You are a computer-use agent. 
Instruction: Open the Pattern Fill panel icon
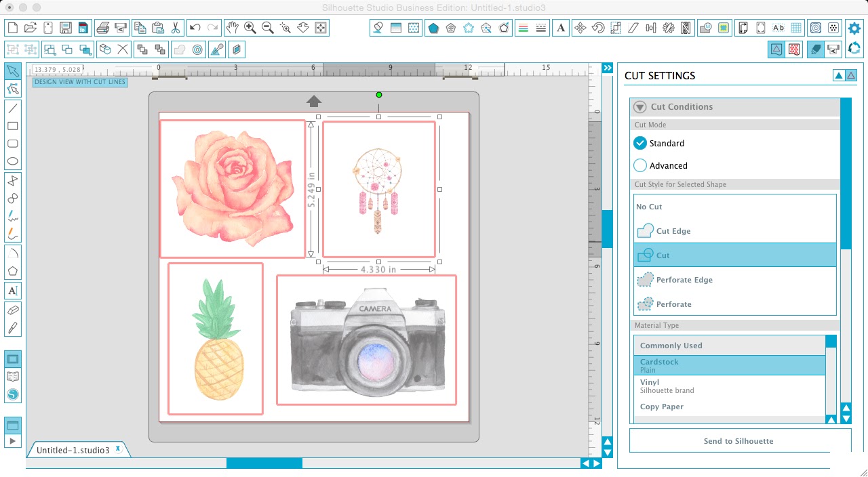coord(414,28)
